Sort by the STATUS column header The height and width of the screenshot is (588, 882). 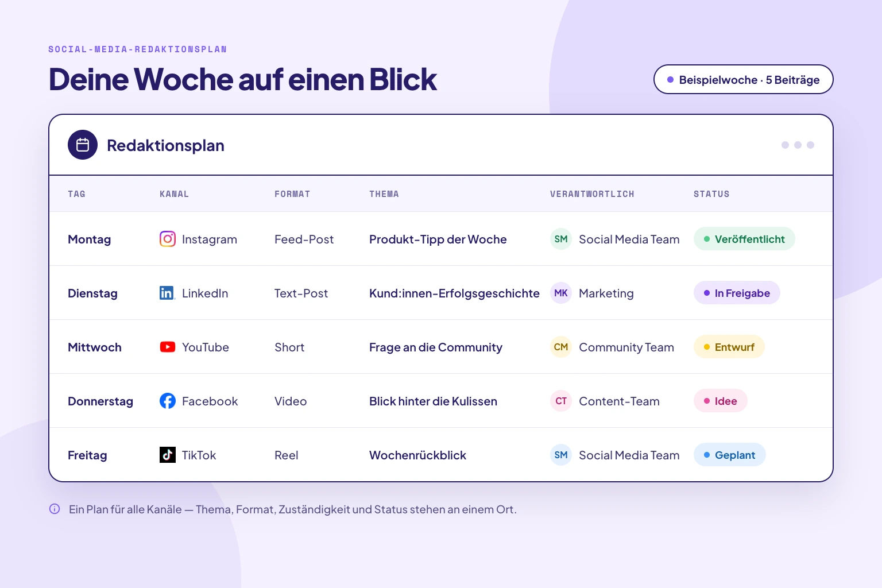click(711, 194)
